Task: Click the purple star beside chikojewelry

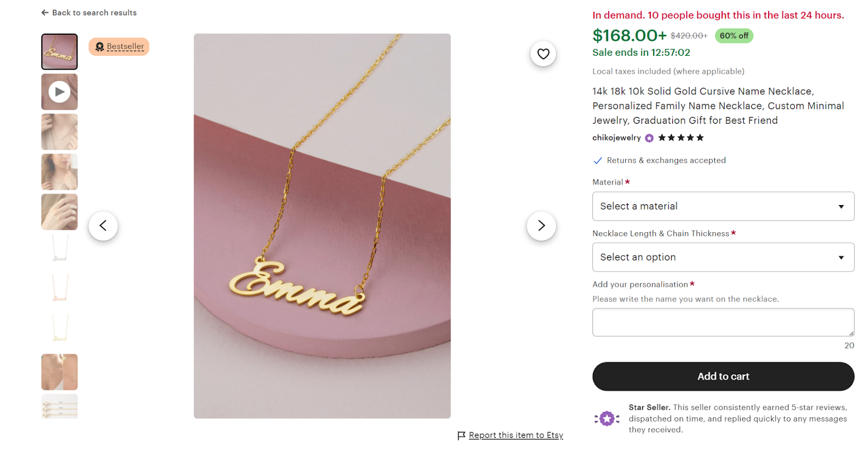Action: (x=648, y=138)
